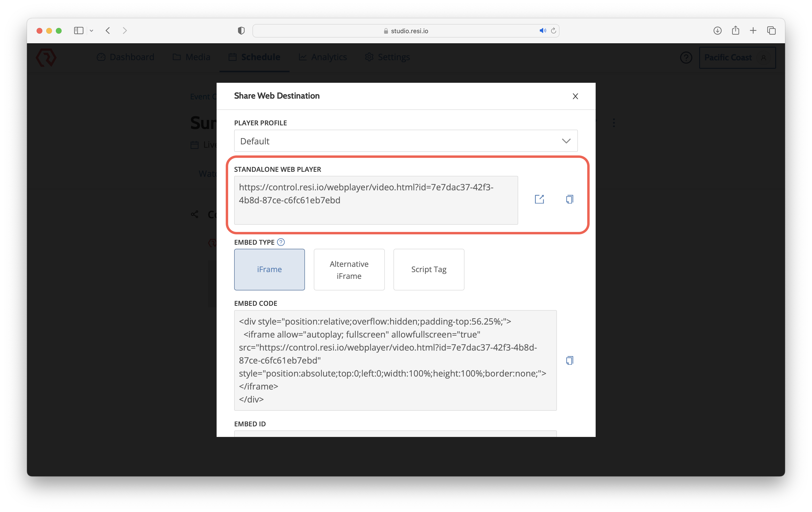Copy the standalone web player URL
This screenshot has width=812, height=512.
coord(570,199)
